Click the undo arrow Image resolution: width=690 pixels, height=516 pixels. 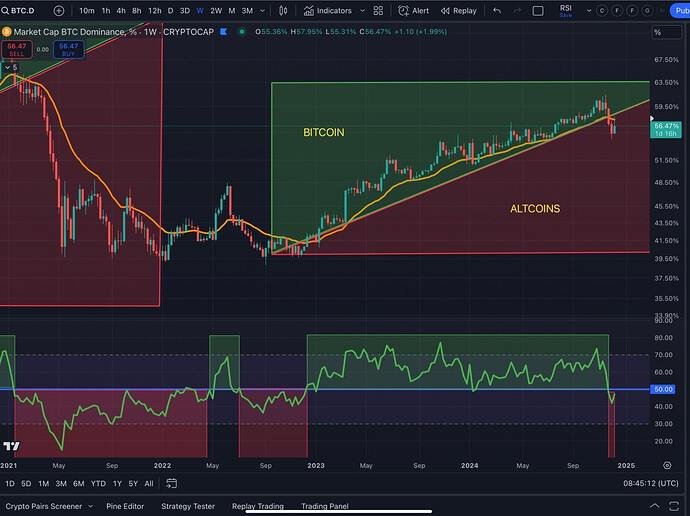[x=497, y=11]
